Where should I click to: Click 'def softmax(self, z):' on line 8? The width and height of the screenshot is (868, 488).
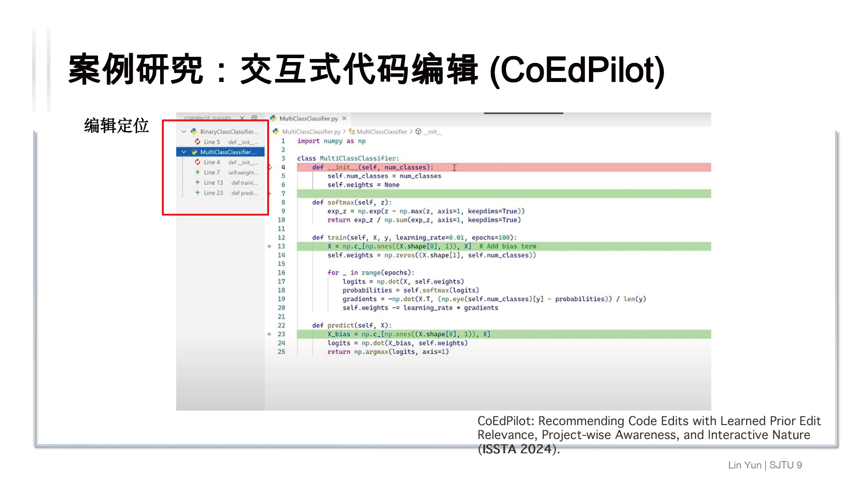click(352, 203)
